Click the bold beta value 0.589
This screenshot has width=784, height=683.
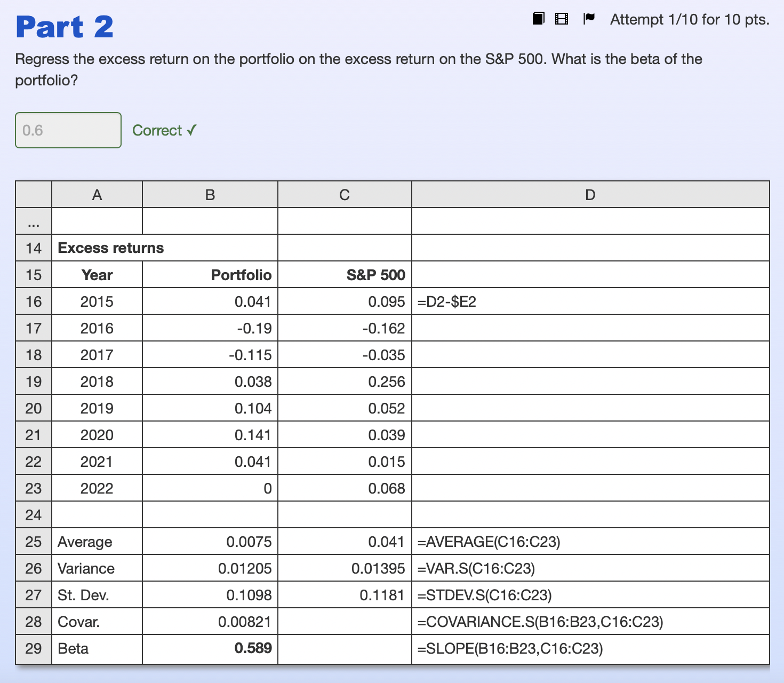[x=210, y=648]
